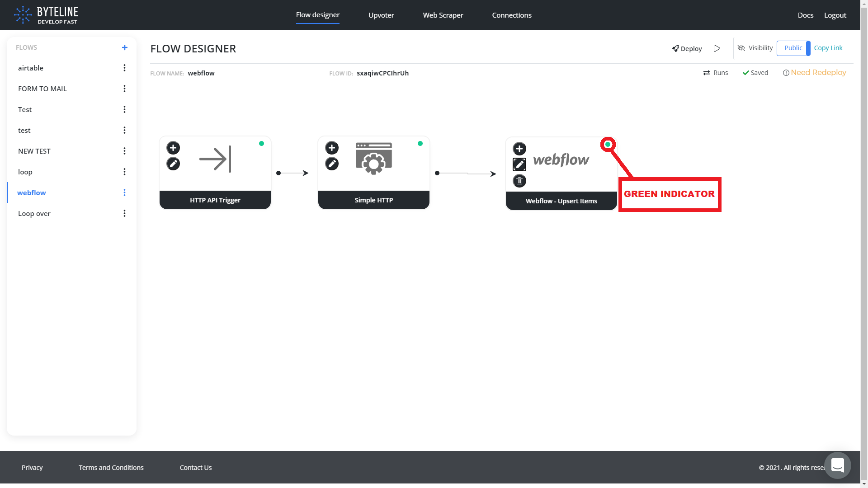The width and height of the screenshot is (868, 488).
Task: Edit the HTTP API Trigger node
Action: 173,164
